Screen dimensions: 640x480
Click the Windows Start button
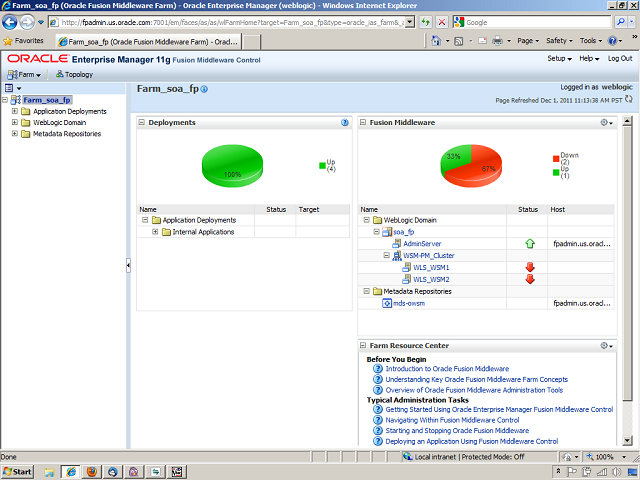point(19,471)
